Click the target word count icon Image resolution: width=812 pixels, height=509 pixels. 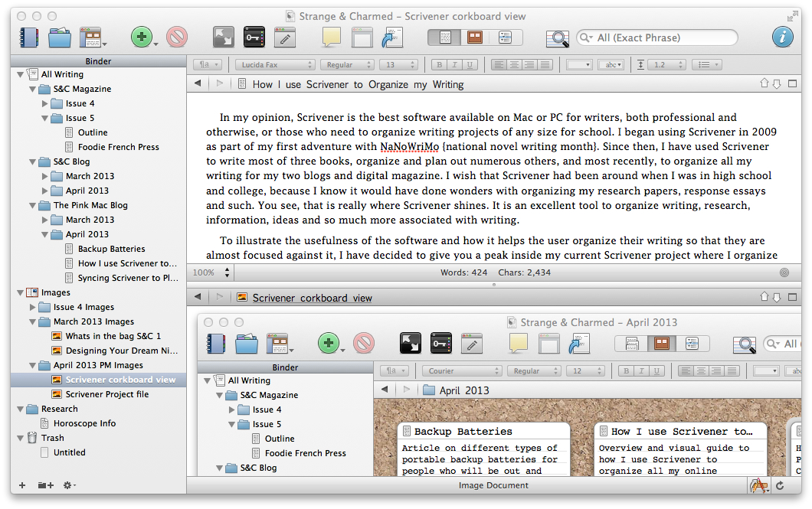click(x=784, y=272)
